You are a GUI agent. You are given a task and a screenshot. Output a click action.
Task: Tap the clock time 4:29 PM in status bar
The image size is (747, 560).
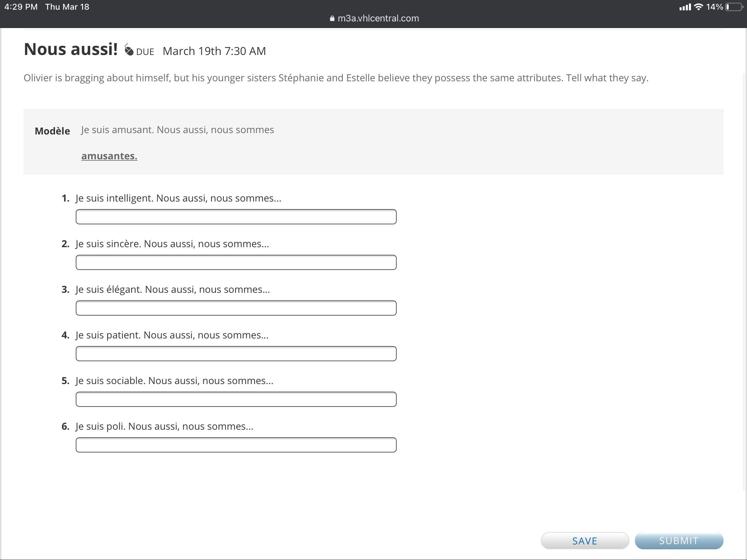point(21,7)
